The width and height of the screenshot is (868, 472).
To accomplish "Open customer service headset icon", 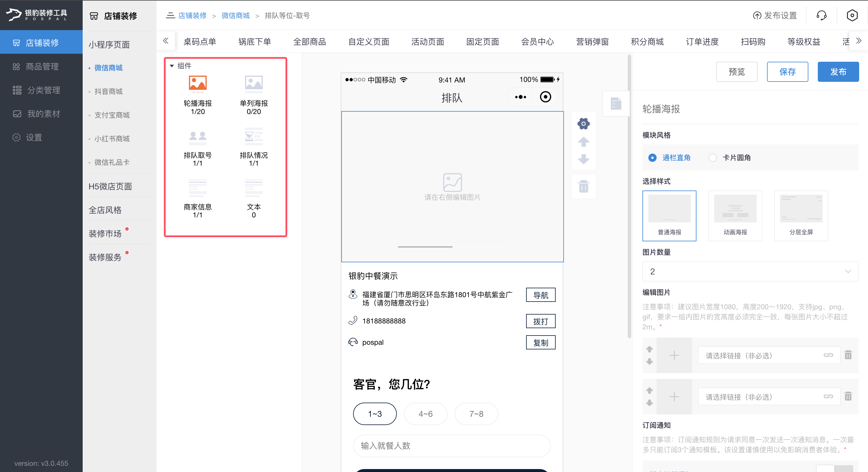I will point(821,16).
